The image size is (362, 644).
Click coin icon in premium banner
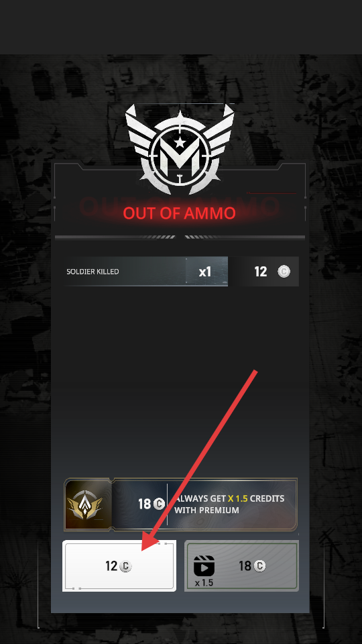click(159, 504)
